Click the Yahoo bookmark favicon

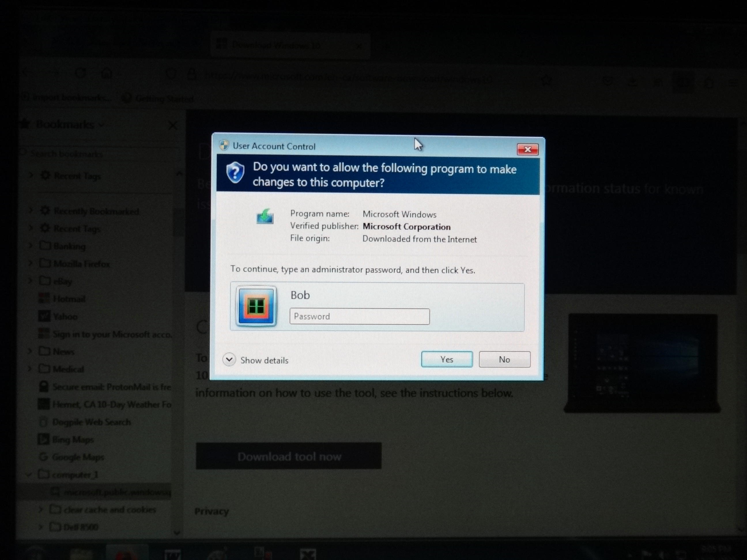pyautogui.click(x=44, y=316)
